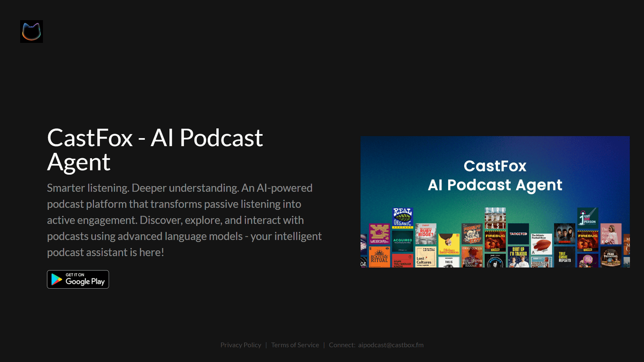The width and height of the screenshot is (644, 362).
Task: Click the CastFox - AI Podcast Agent heading
Action: point(155,149)
